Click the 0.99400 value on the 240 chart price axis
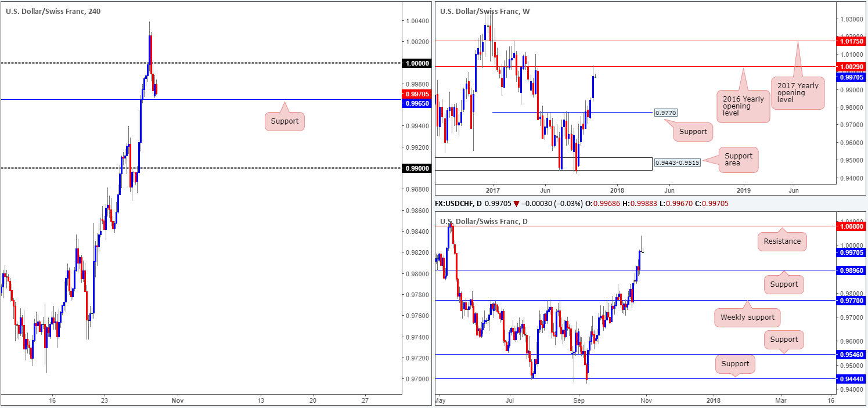Viewport: 868px width, 408px height. pyautogui.click(x=417, y=126)
